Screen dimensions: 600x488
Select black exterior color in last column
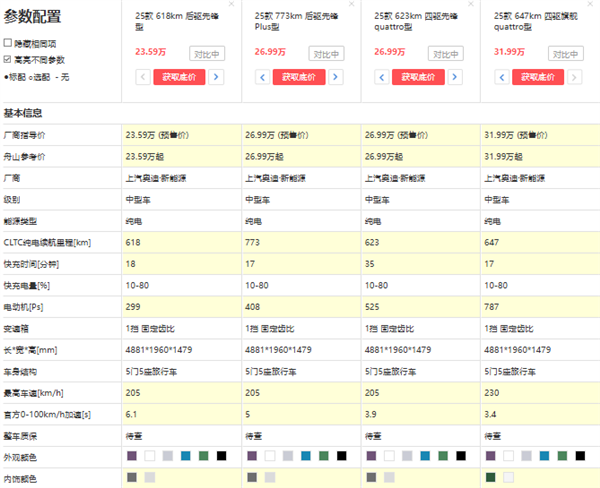click(582, 456)
